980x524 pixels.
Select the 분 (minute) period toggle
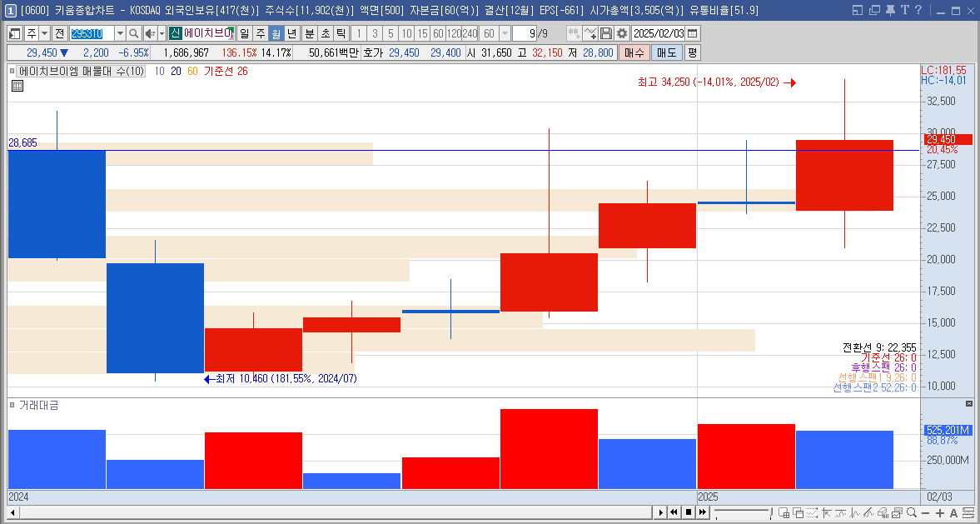click(310, 33)
